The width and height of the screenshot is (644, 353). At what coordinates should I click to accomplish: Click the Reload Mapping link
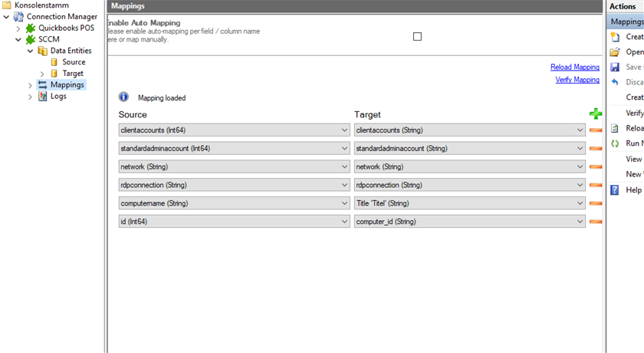click(574, 68)
